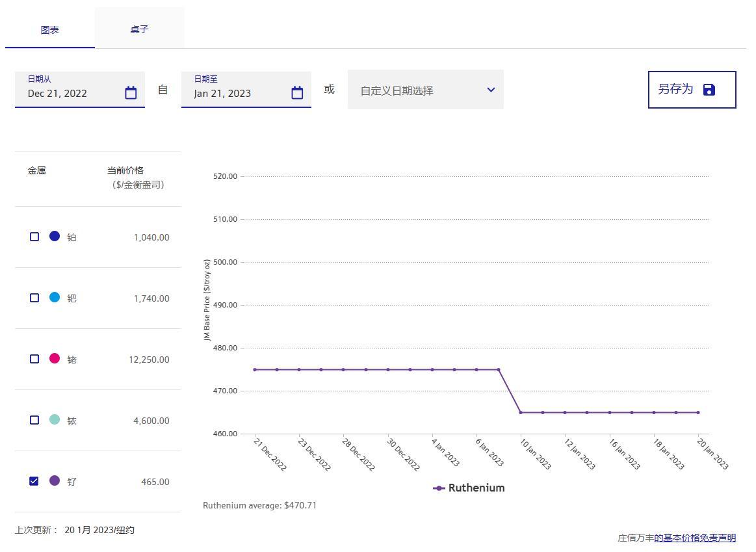
Task: Click the chevron arrow of custom date selector
Action: coord(491,90)
